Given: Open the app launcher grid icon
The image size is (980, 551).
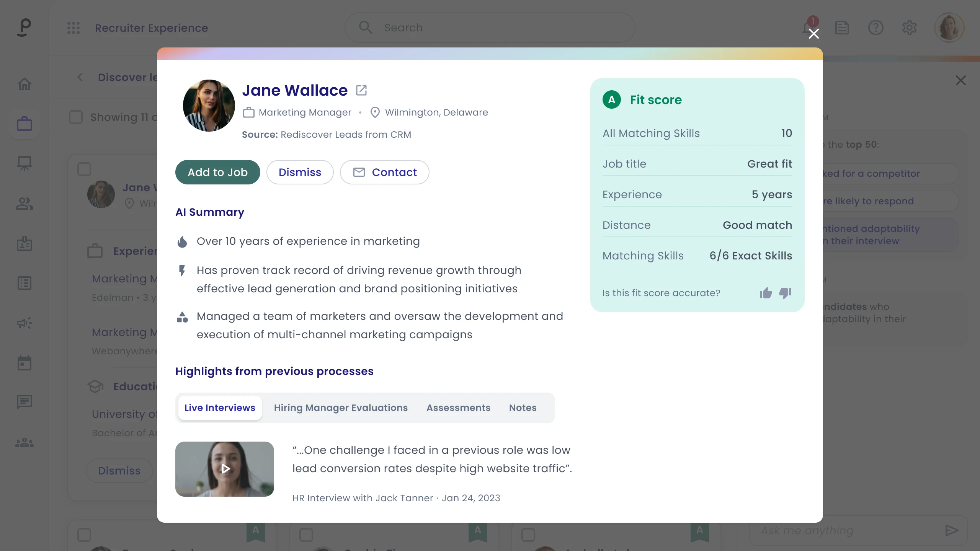Looking at the screenshot, I should [73, 28].
